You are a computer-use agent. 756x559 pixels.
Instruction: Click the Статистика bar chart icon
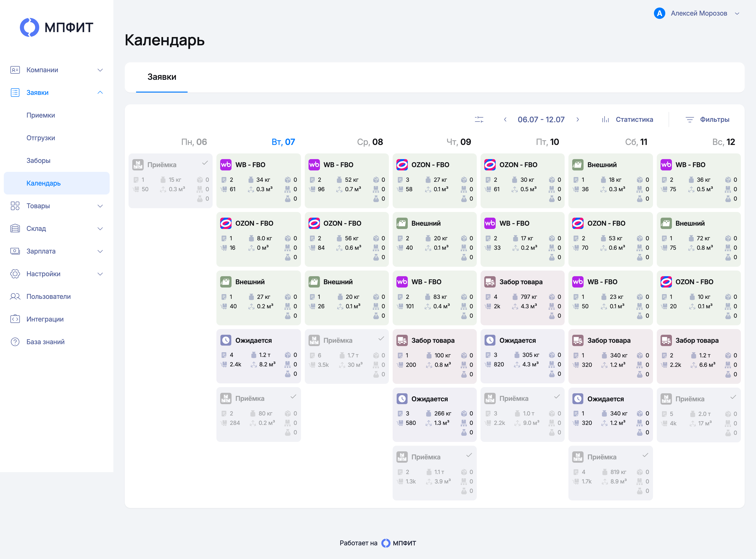[x=605, y=119]
